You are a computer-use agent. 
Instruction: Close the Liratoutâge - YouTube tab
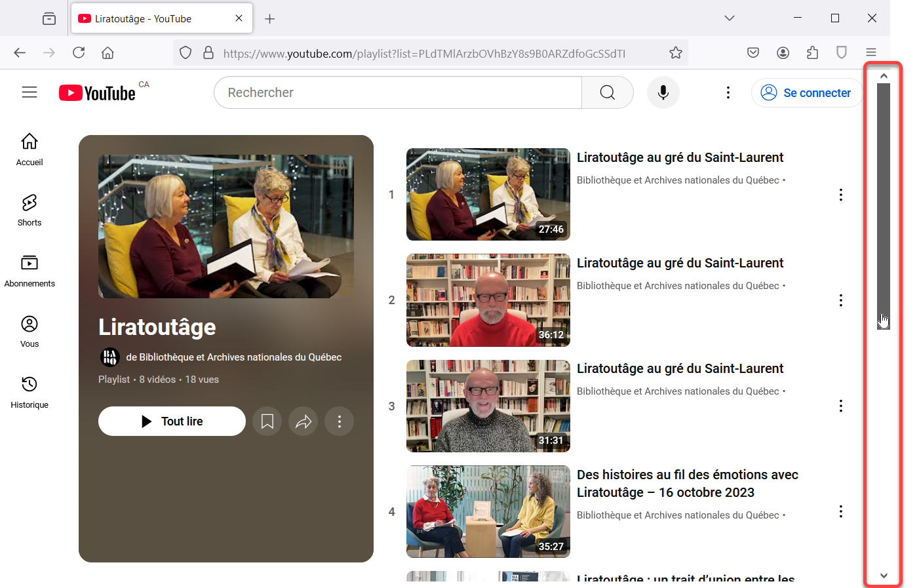pos(239,18)
